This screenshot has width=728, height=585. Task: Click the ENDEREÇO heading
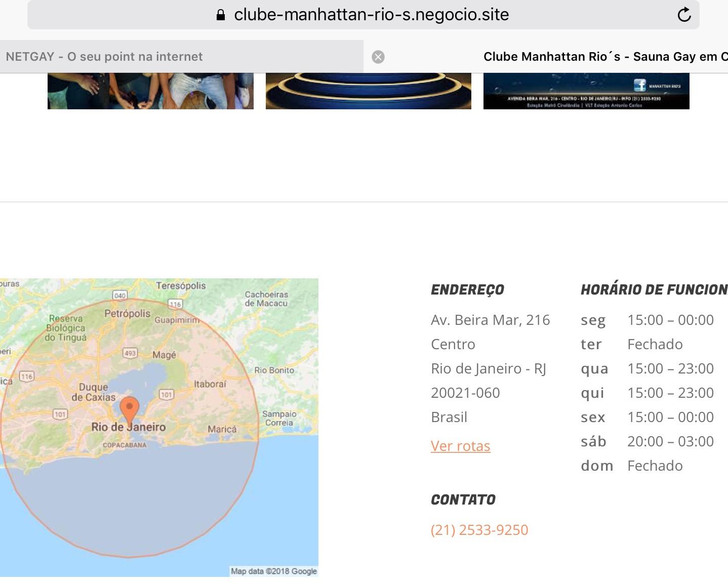click(x=467, y=290)
